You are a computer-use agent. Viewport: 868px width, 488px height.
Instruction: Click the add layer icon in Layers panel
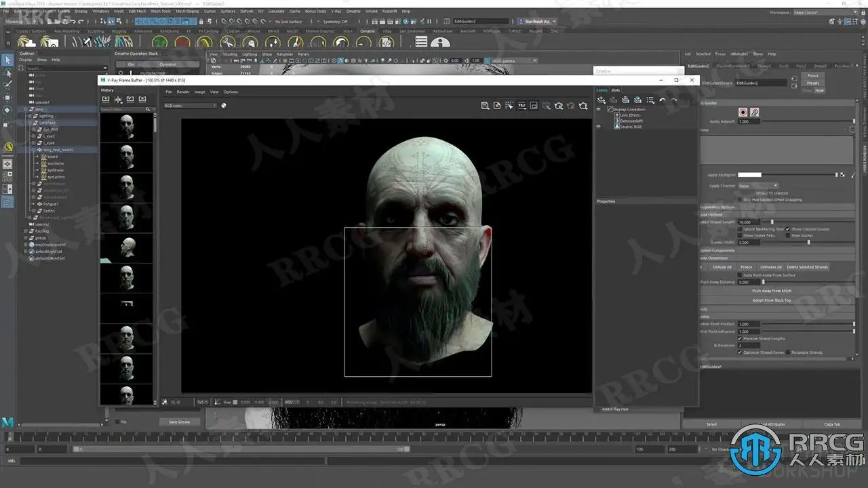(x=601, y=100)
